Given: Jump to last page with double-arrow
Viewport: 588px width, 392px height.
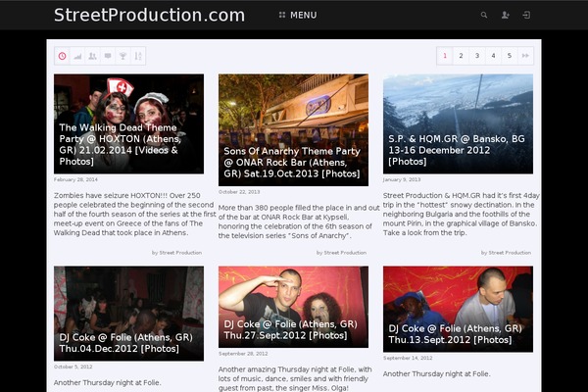Looking at the screenshot, I should pos(525,56).
